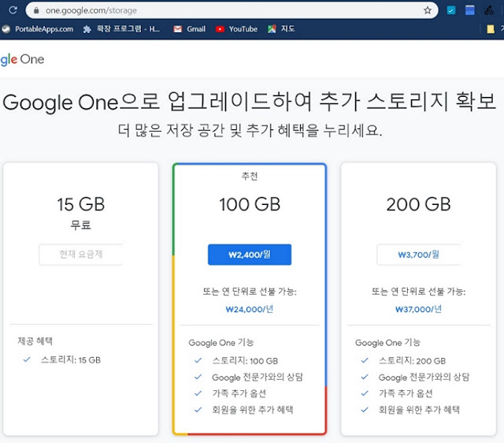Screen dimensions: 504x443
Task: Click the 현재 요금제 button
Action: tap(80, 255)
